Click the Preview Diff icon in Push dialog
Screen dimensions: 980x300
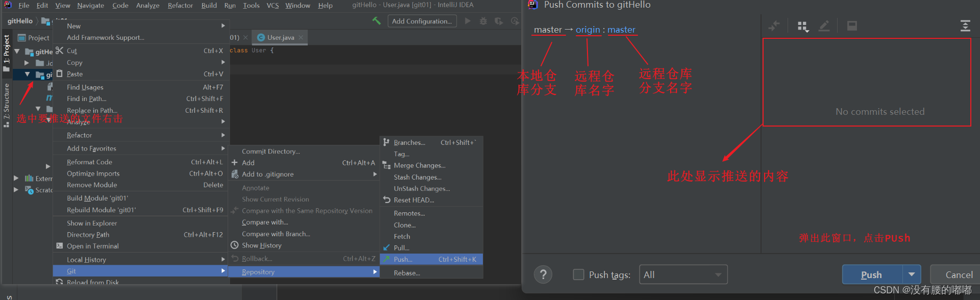tap(852, 26)
